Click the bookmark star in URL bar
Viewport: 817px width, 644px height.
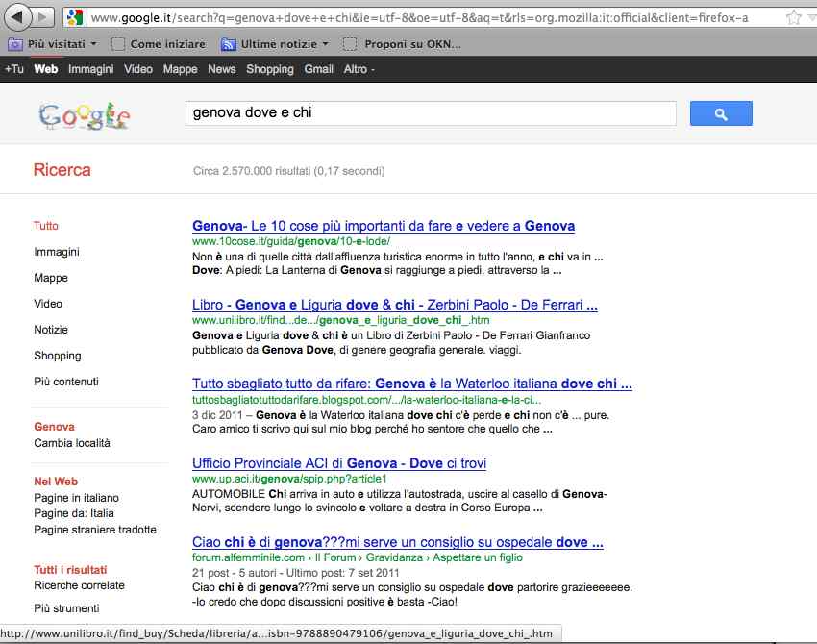point(793,18)
